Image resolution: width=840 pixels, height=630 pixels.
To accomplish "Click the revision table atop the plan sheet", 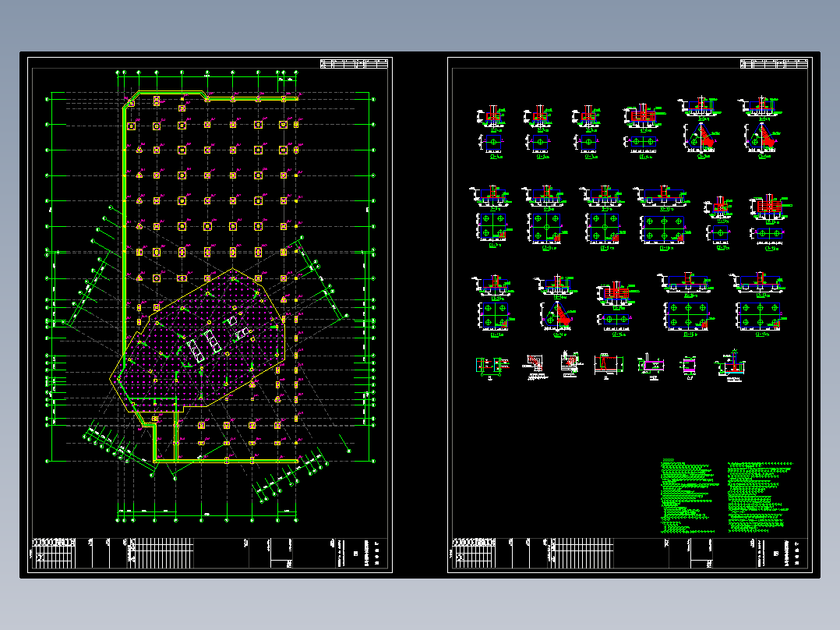I will pyautogui.click(x=354, y=64).
